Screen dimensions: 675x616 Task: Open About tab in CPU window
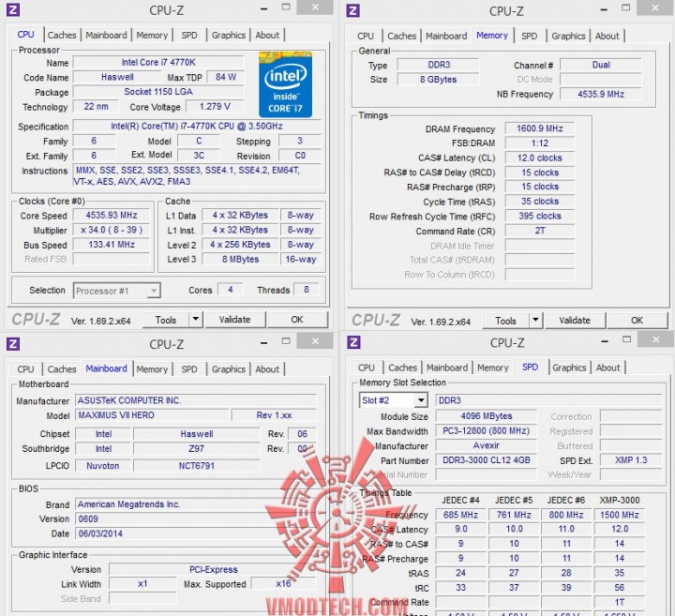click(267, 36)
